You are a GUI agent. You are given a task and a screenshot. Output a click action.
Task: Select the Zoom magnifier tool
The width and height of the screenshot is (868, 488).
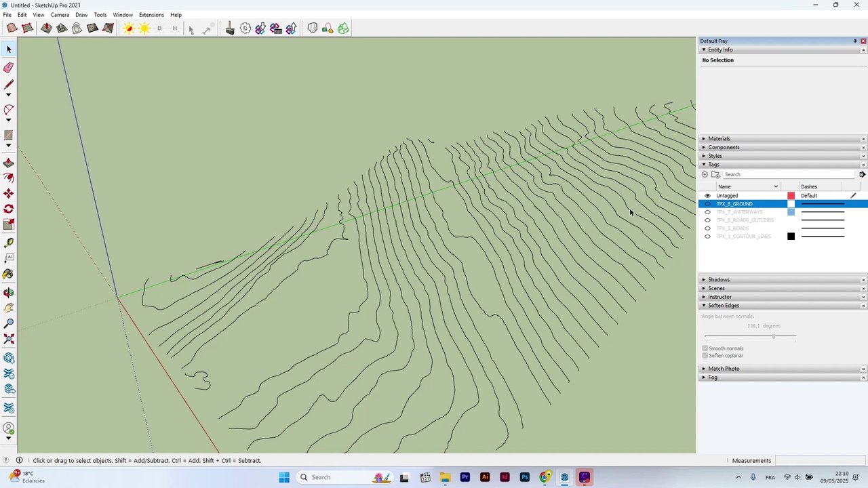tap(9, 324)
